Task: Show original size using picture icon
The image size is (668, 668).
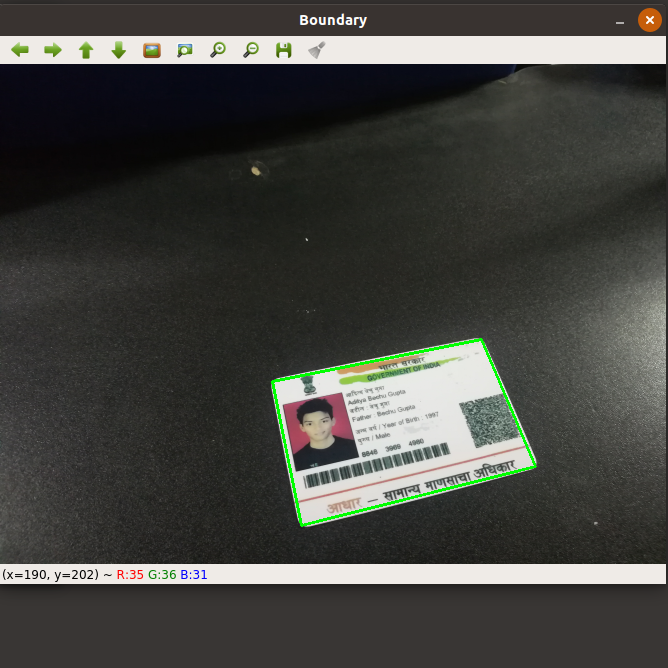Action: (x=152, y=50)
